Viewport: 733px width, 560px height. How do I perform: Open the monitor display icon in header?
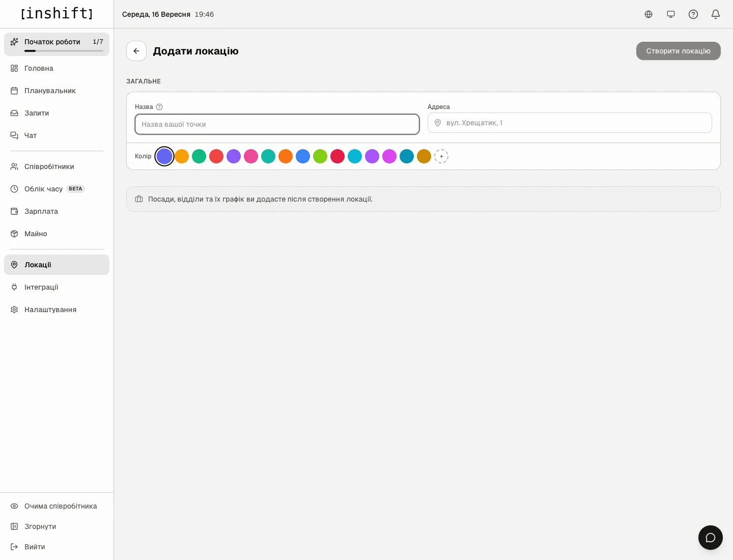[671, 14]
